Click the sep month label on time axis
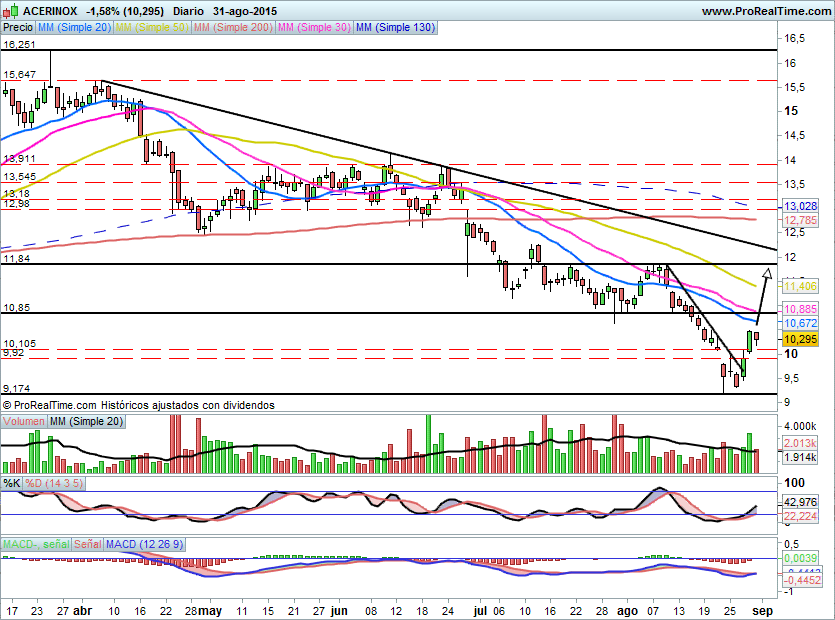Screen dimensions: 835x620 click(x=763, y=610)
